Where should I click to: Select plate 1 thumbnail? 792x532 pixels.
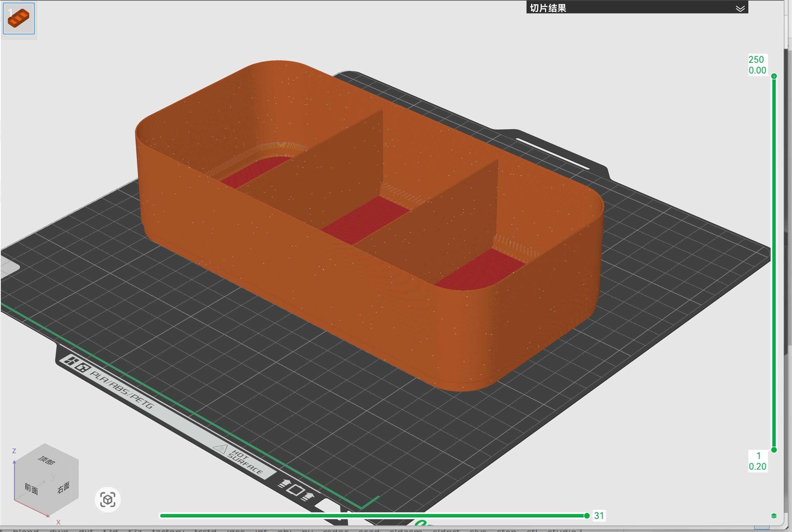[x=19, y=18]
